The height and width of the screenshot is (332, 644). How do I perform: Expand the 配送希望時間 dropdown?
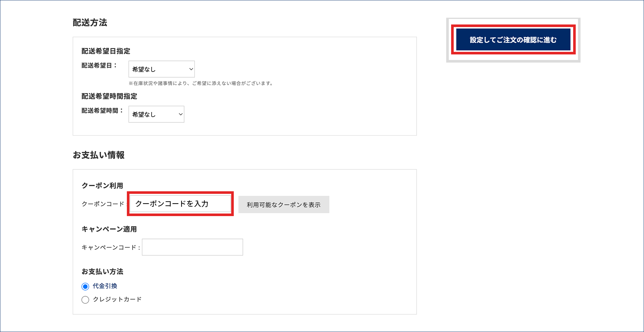(156, 114)
